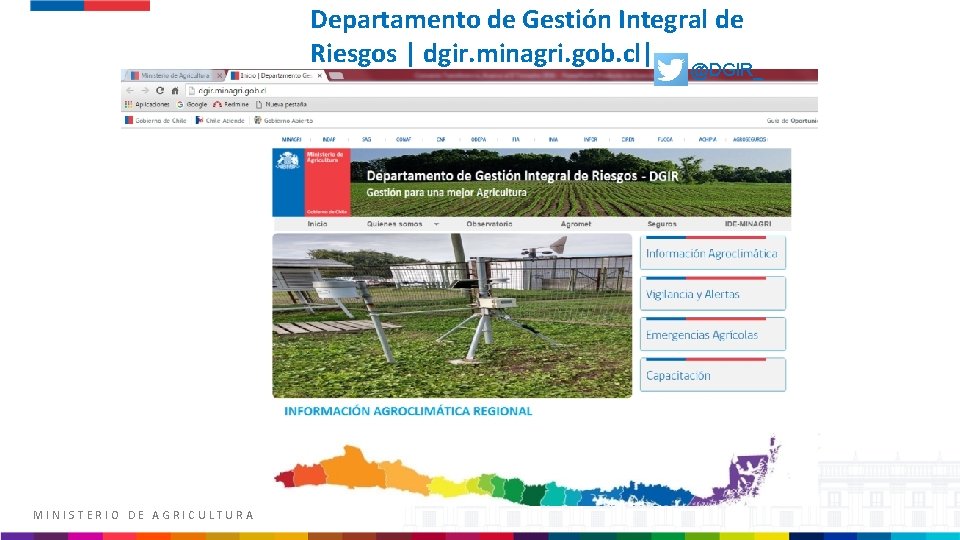Screen dimensions: 960x540
Task: Click the Ministerio de Agricultura logo
Action: tap(311, 182)
